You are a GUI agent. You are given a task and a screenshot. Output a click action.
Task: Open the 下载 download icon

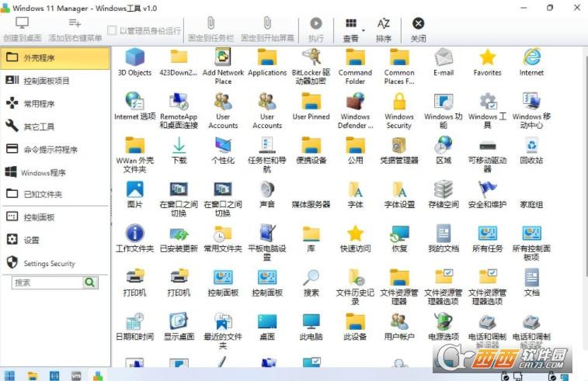179,150
